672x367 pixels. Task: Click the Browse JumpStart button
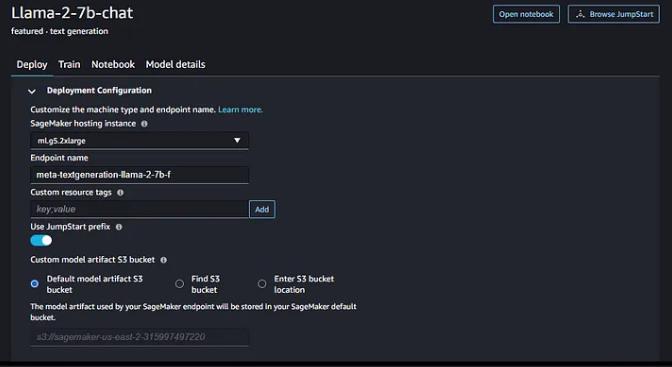pos(614,14)
